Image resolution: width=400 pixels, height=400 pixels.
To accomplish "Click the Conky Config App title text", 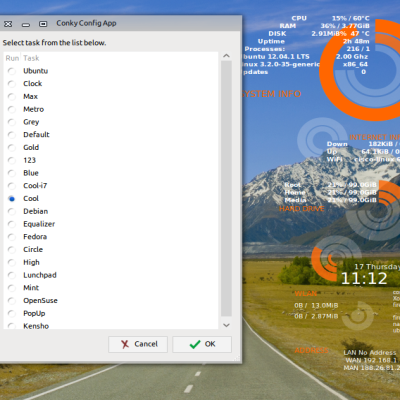I will (x=86, y=23).
